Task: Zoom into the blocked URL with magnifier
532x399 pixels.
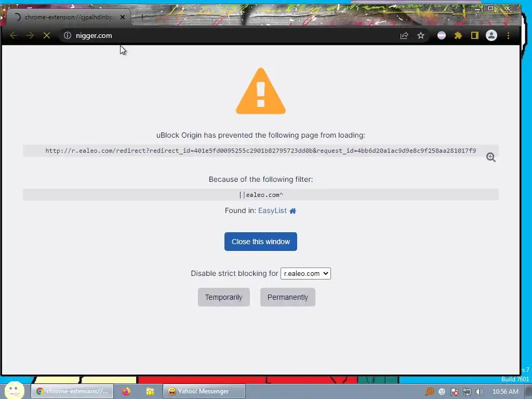Action: (x=490, y=157)
